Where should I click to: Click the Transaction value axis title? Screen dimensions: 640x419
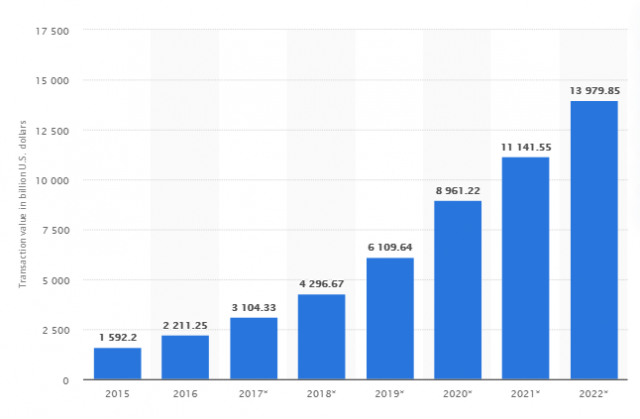22,204
